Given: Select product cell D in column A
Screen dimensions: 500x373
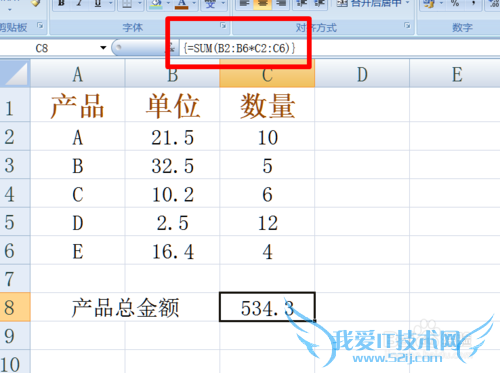Looking at the screenshot, I should tap(78, 222).
